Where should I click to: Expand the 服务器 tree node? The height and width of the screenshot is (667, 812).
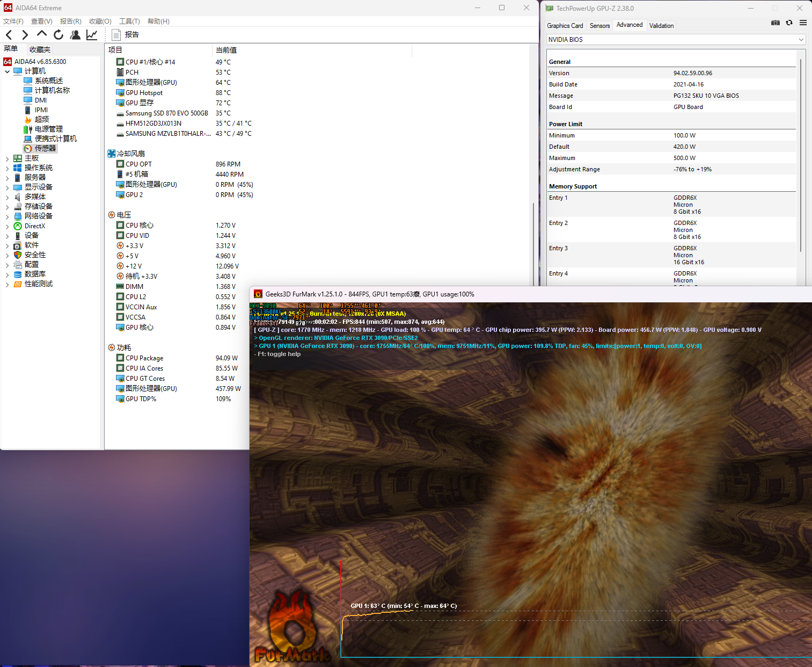[x=7, y=178]
